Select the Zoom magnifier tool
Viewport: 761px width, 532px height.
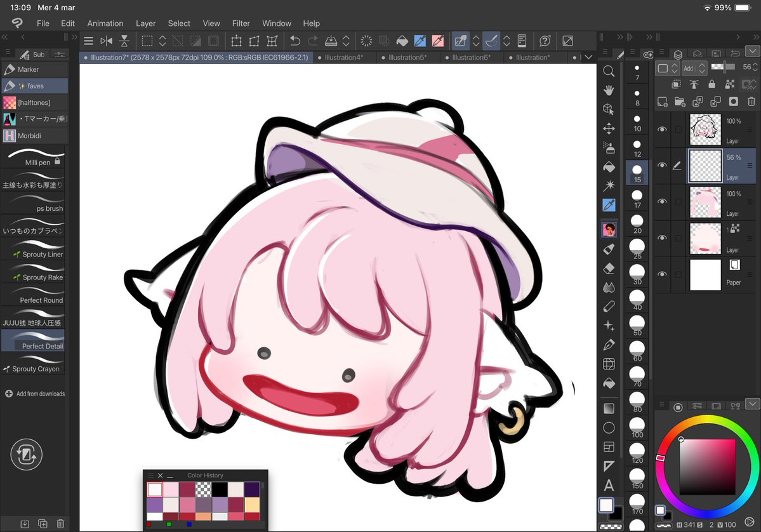click(x=608, y=71)
